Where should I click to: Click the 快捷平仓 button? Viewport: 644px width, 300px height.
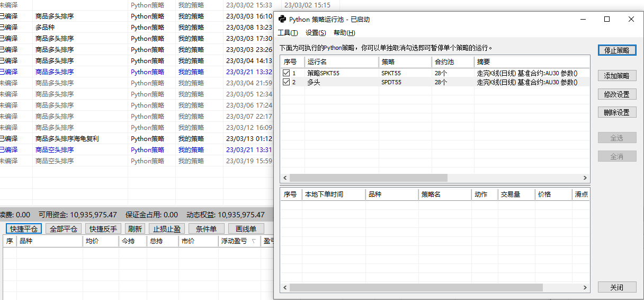[x=24, y=229]
